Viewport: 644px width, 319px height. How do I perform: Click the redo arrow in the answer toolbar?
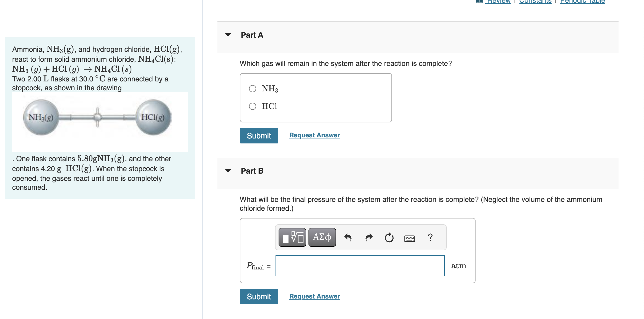pyautogui.click(x=369, y=237)
